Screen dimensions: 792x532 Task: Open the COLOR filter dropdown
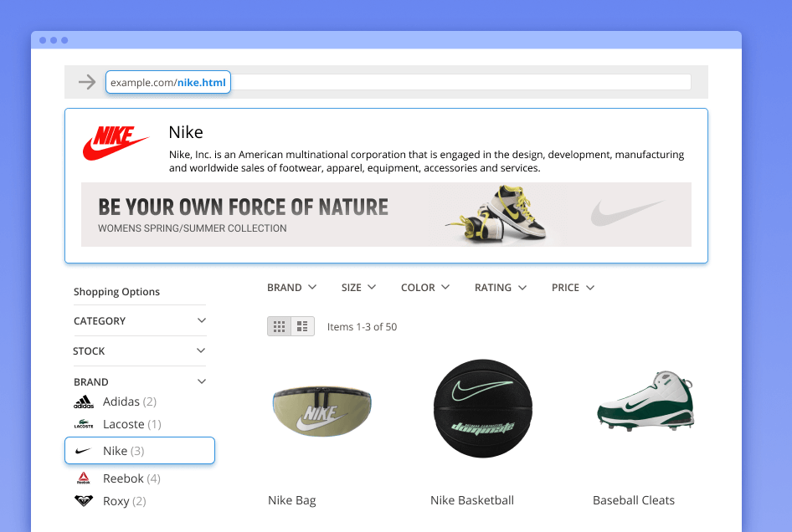coord(425,288)
